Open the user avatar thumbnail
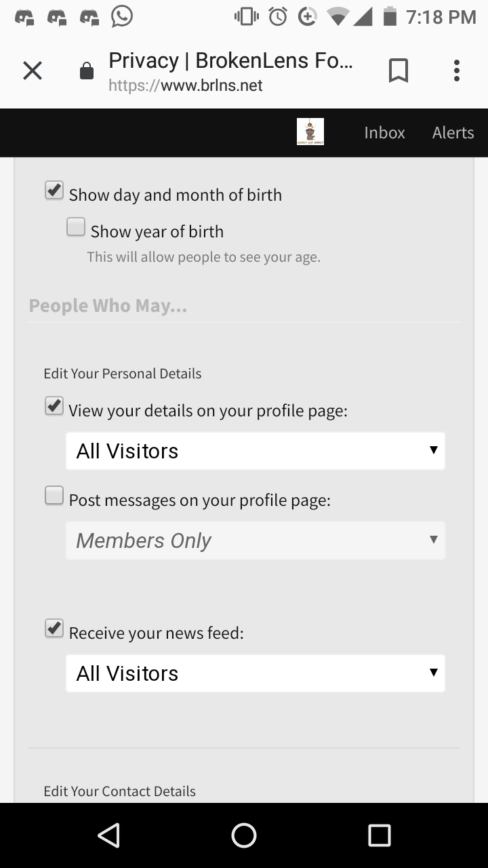Screen dimensions: 488x868 coord(310,132)
